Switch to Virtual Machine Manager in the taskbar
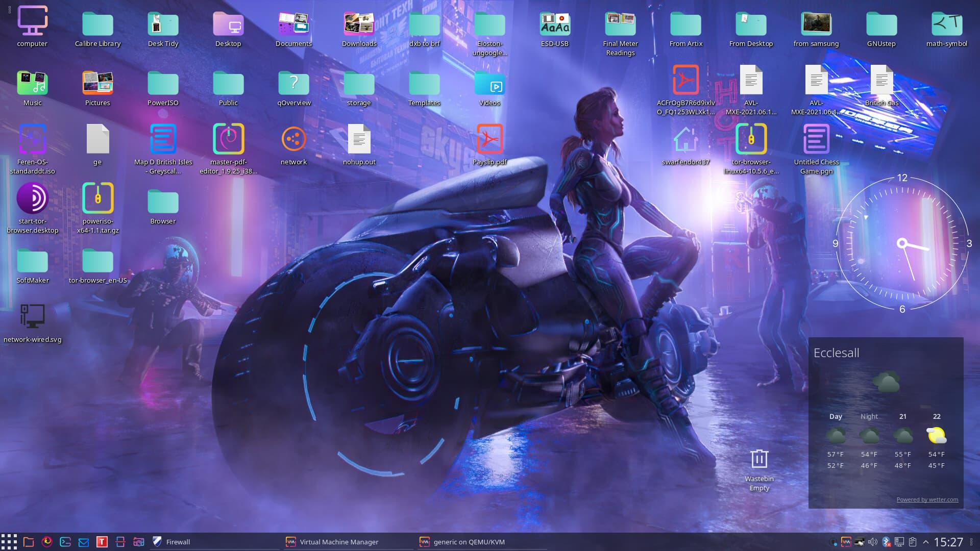The width and height of the screenshot is (980, 551). [348, 542]
